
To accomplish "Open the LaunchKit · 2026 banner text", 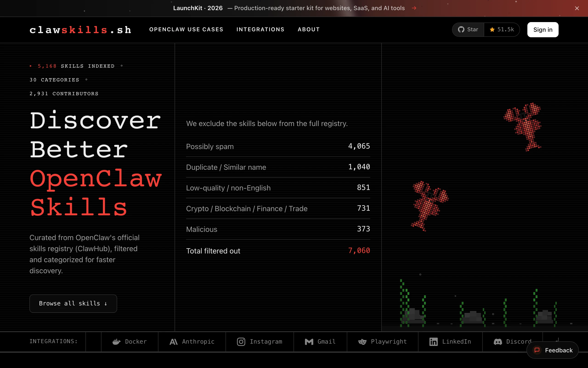I will (198, 8).
